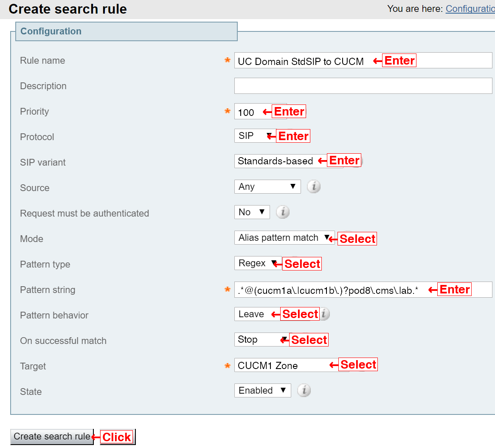Screen dimensions: 495x448
Task: Open the Mode dropdown showing Alias pattern match
Action: coord(284,237)
